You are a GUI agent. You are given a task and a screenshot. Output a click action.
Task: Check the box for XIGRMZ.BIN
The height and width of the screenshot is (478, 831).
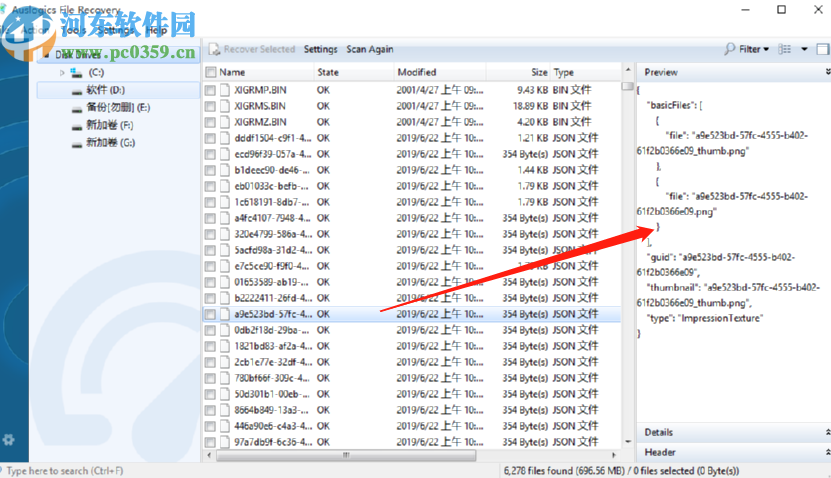point(210,122)
